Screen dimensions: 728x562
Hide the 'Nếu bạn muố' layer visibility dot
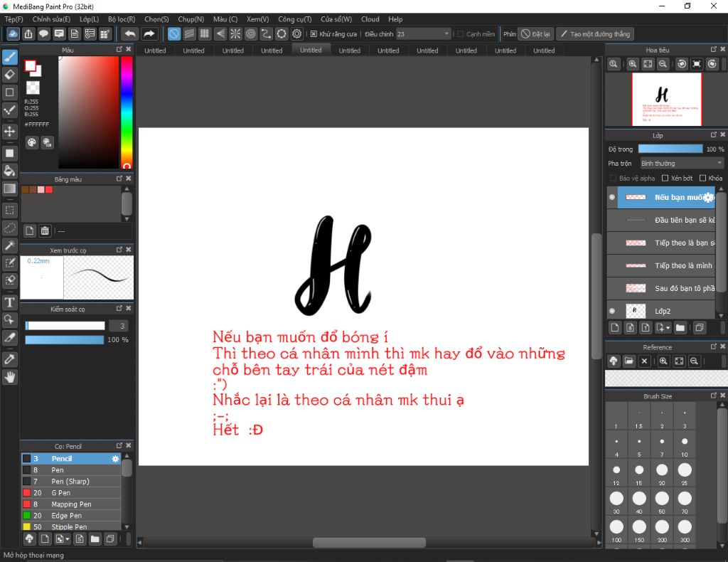tap(612, 197)
